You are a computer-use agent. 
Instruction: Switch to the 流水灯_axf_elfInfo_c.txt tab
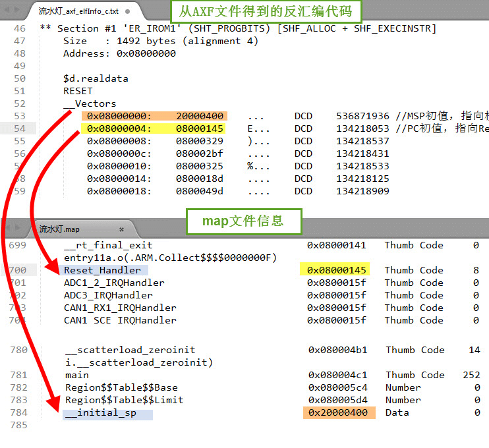(78, 11)
